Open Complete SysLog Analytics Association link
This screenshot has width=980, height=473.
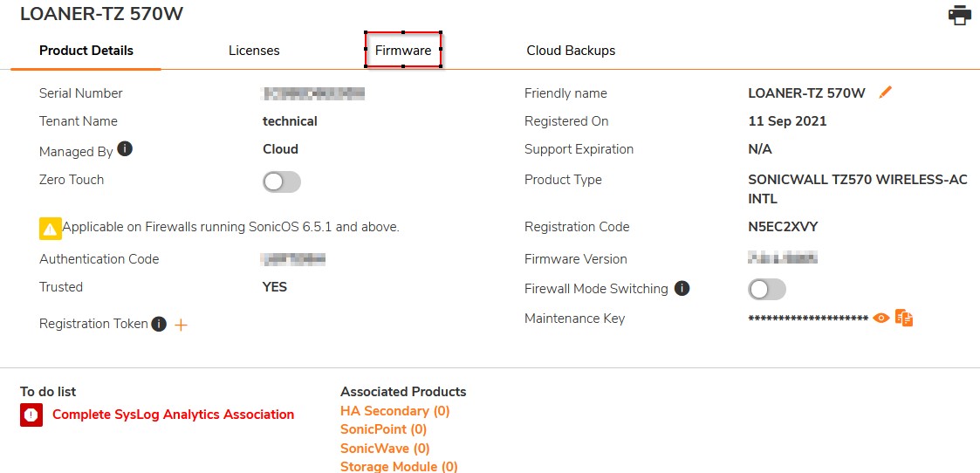click(x=173, y=415)
